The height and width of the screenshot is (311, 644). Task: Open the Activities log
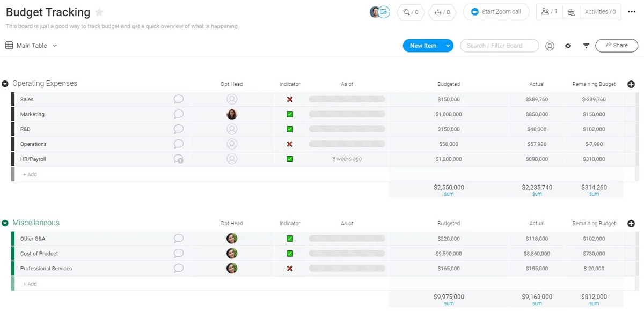click(x=600, y=12)
